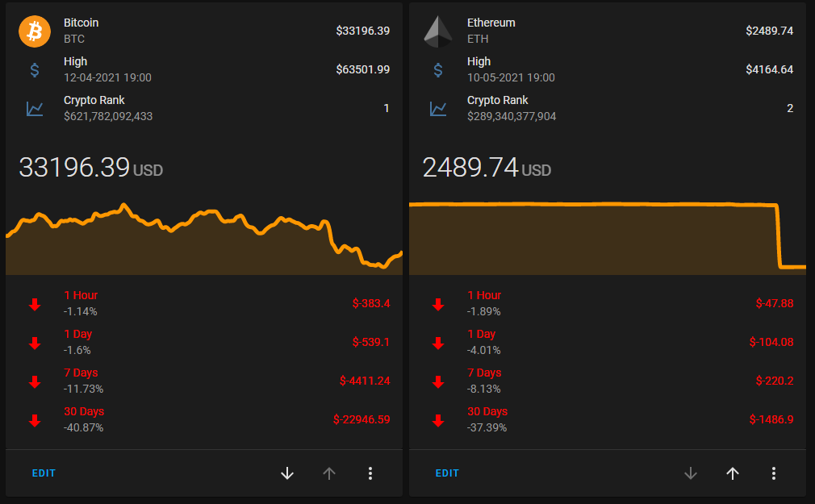This screenshot has height=504, width=815.
Task: Edit the Bitcoin card
Action: pyautogui.click(x=44, y=473)
